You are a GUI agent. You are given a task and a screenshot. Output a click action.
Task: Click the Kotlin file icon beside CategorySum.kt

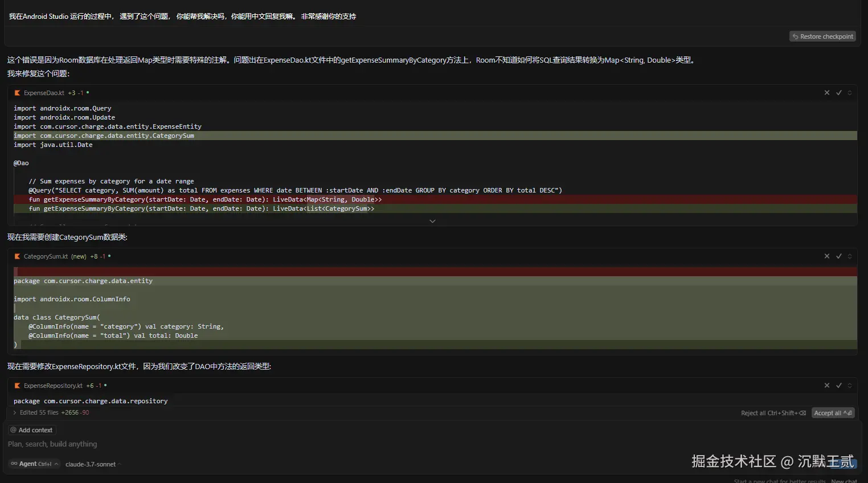coord(17,256)
